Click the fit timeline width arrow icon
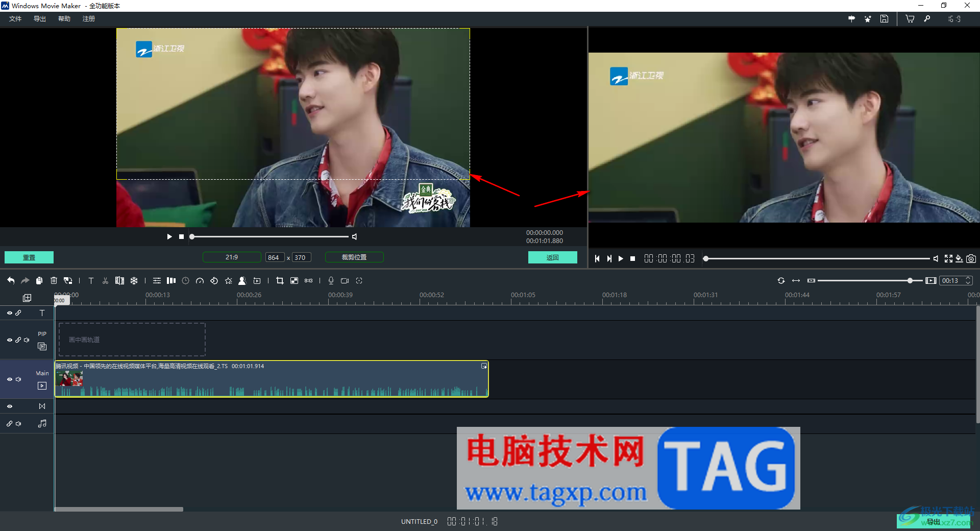 pyautogui.click(x=796, y=281)
